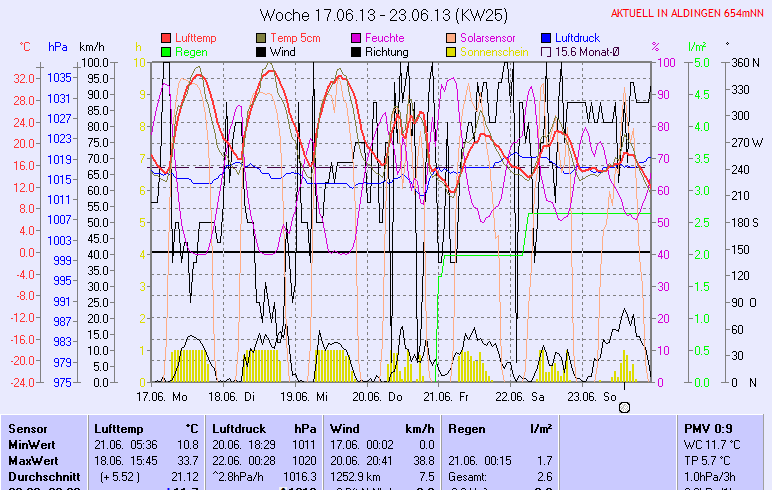Click the l/m² axis unit label
This screenshot has height=490, width=772.
point(697,47)
